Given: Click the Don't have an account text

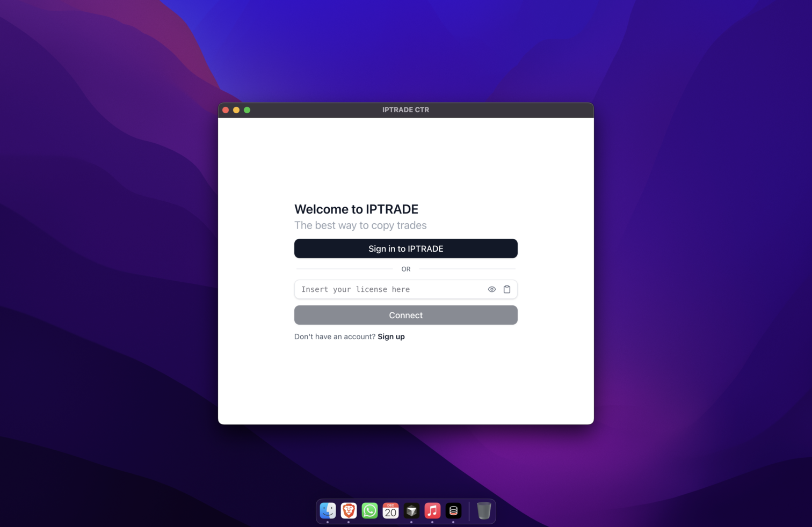Looking at the screenshot, I should (x=334, y=336).
